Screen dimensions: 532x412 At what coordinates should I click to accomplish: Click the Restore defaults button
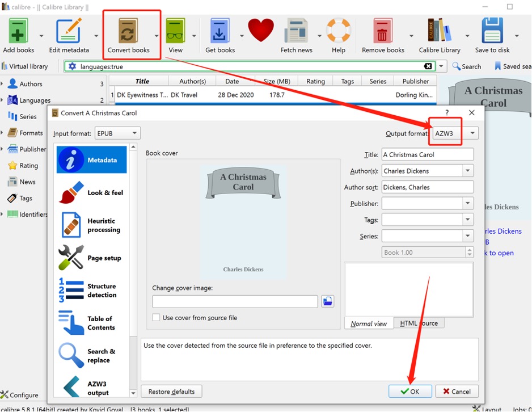coord(171,392)
